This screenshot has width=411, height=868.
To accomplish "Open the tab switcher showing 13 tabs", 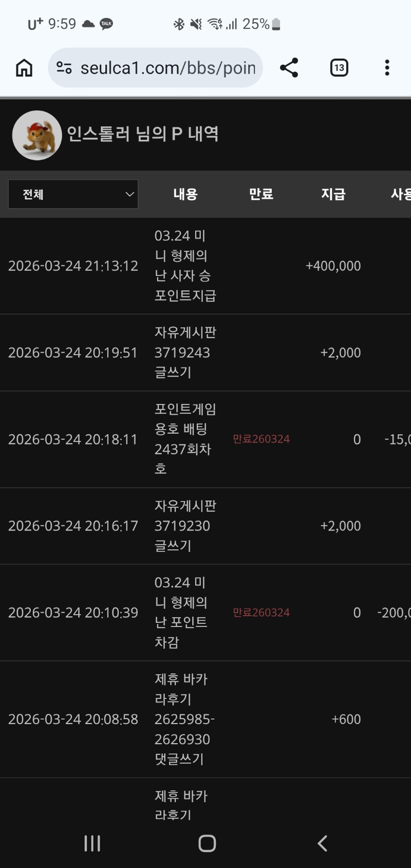I will coord(339,68).
